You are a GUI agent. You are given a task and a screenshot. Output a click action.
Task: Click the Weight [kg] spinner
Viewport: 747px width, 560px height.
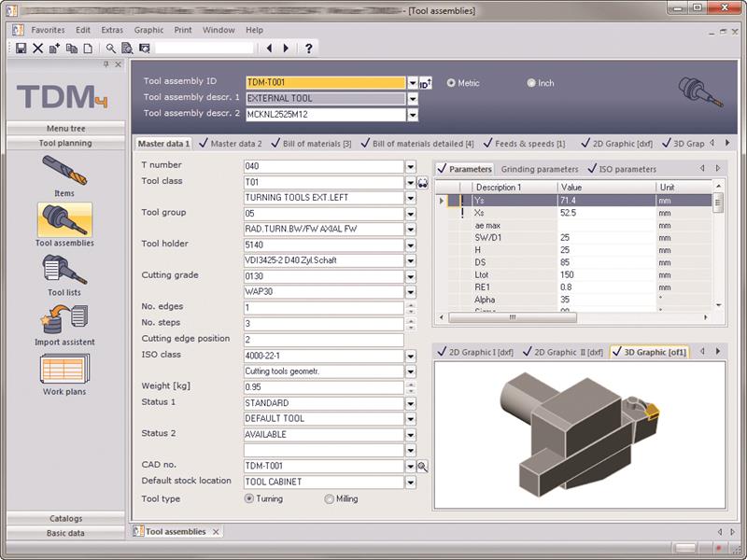click(x=411, y=387)
